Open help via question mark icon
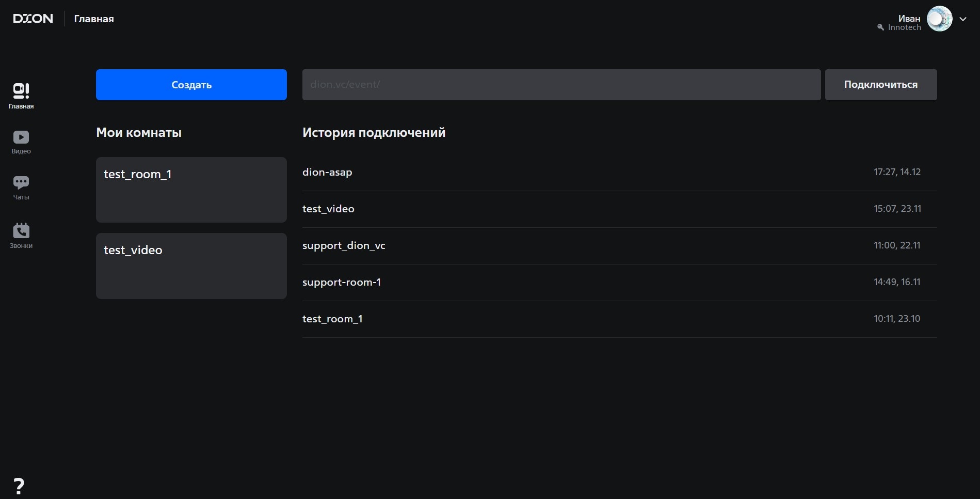The width and height of the screenshot is (980, 499). (x=19, y=486)
